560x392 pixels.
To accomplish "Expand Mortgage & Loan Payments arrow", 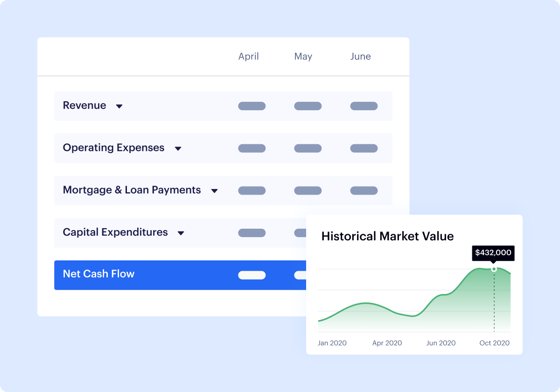I will coord(214,191).
